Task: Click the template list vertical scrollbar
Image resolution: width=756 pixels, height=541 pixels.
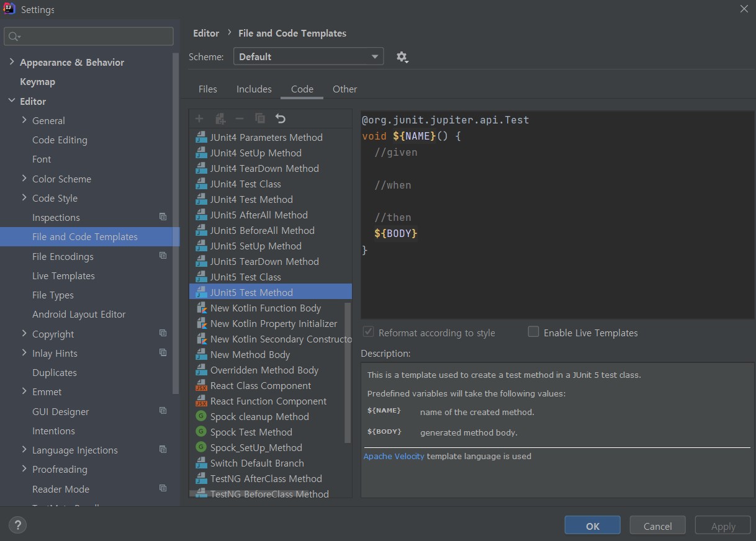Action: tap(348, 372)
